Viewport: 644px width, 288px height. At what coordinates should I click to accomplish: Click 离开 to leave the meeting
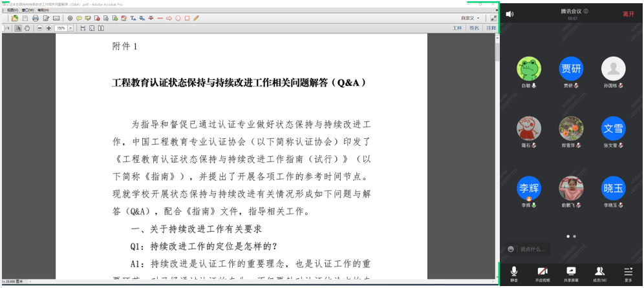pos(628,14)
